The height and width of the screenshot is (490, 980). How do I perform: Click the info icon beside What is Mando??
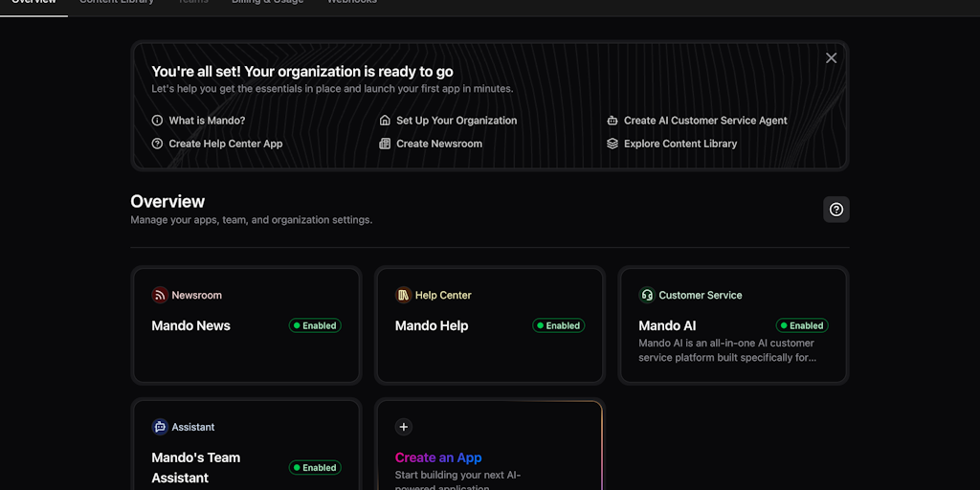coord(158,121)
